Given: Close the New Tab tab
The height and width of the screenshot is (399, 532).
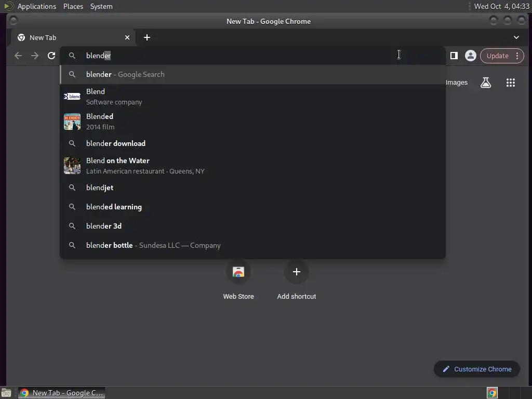Looking at the screenshot, I should click(127, 37).
